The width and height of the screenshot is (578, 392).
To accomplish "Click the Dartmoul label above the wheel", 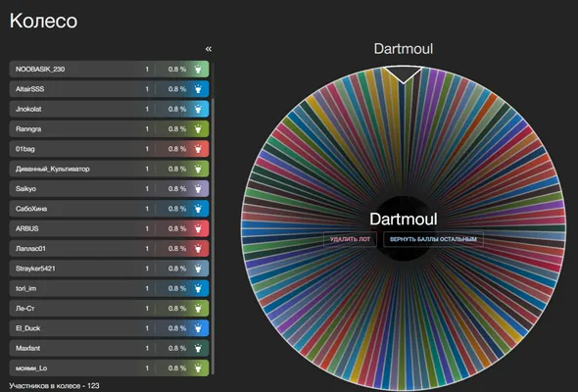I will [404, 49].
